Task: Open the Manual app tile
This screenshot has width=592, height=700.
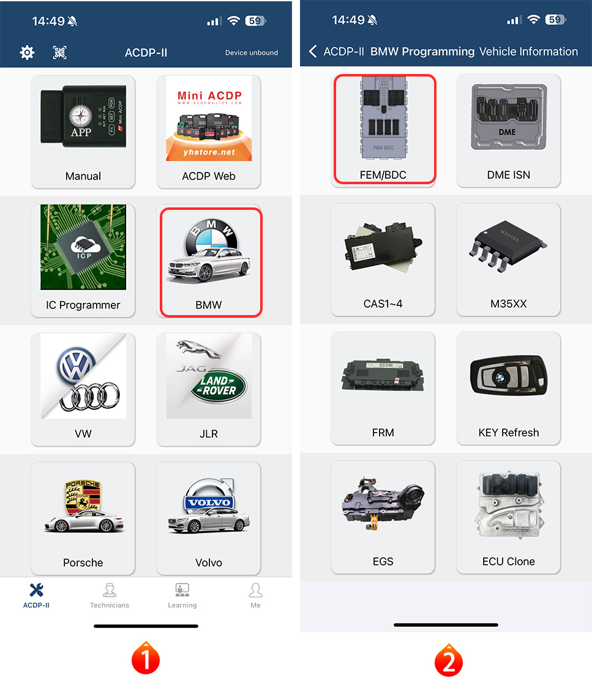Action: click(83, 132)
